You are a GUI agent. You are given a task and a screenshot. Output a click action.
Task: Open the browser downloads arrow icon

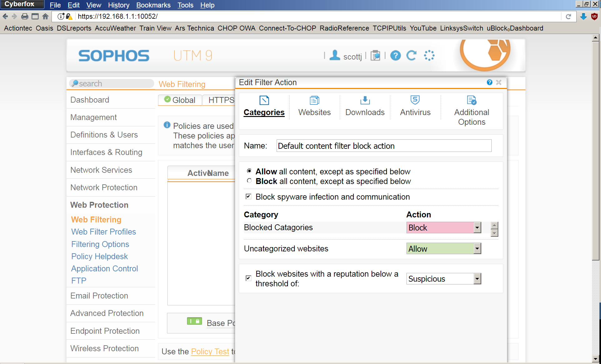click(x=583, y=17)
